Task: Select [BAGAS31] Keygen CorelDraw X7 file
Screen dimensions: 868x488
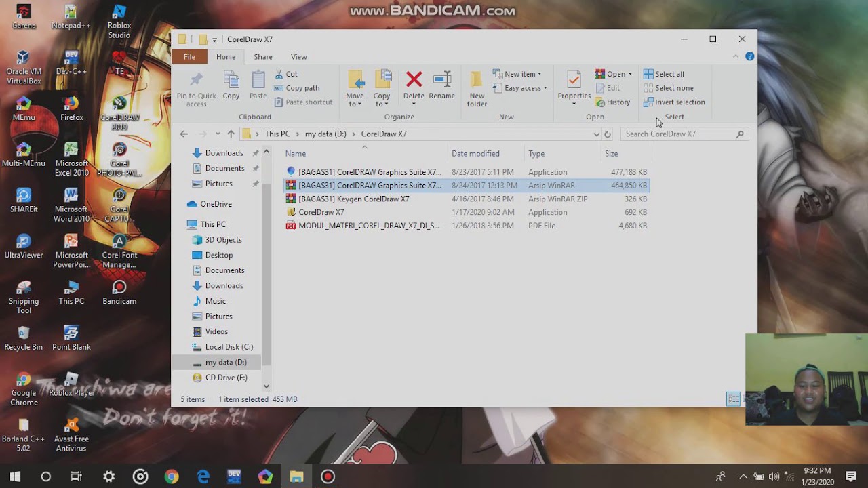Action: 466,199
